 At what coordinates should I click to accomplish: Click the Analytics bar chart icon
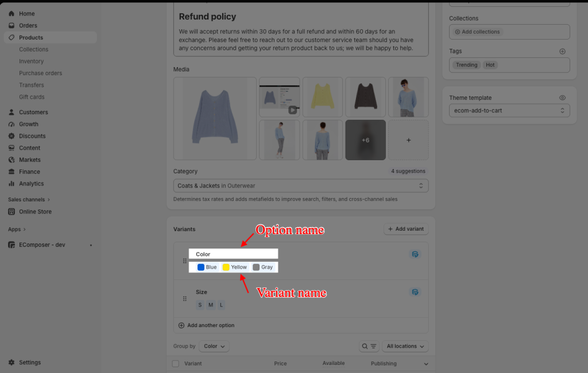[11, 184]
